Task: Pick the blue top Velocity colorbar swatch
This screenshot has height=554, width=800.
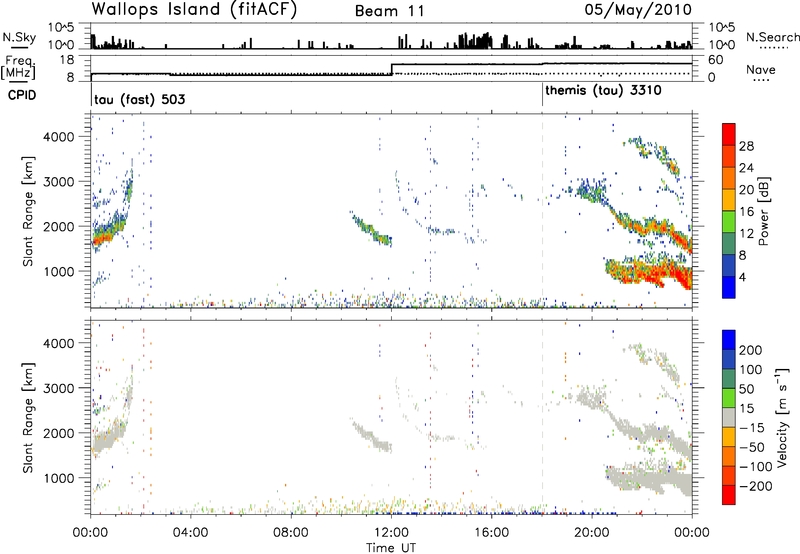Action: coord(729,339)
